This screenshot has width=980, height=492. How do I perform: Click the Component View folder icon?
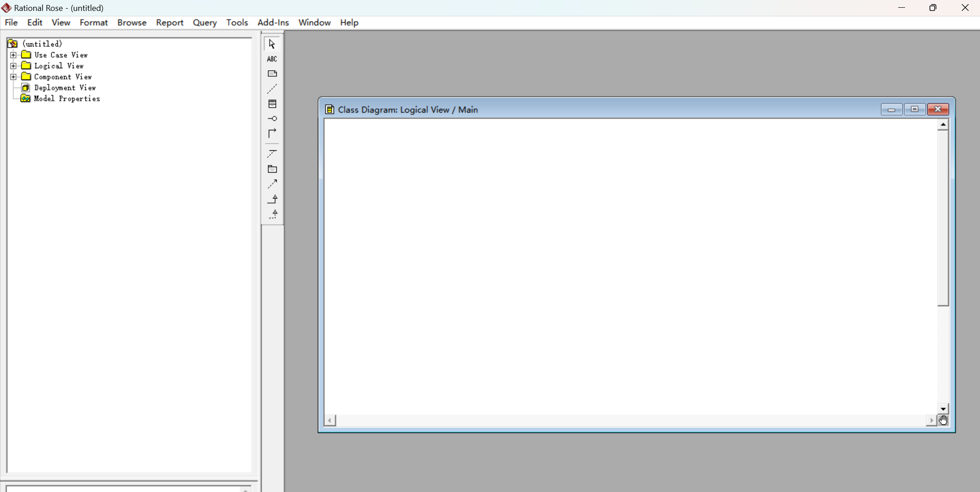click(26, 76)
